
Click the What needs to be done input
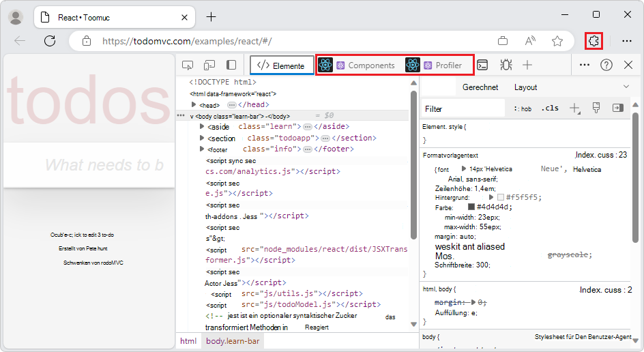89,165
